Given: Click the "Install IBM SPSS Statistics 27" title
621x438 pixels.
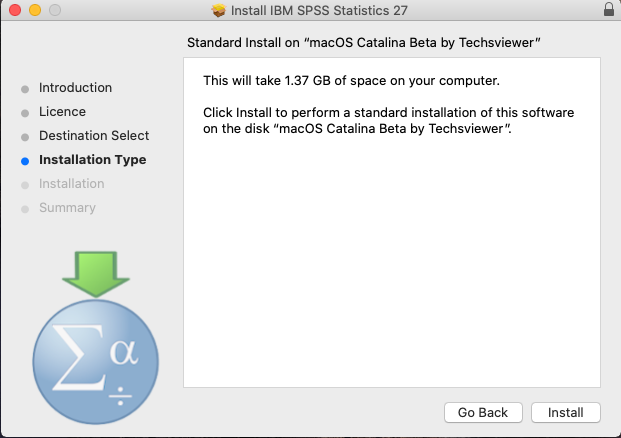Looking at the screenshot, I should tap(320, 10).
